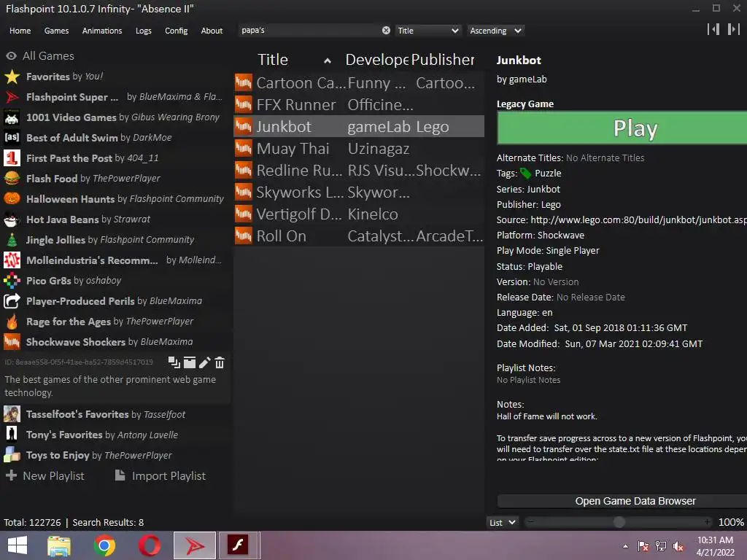This screenshot has height=560, width=747.
Task: Open the Animations tab
Action: coord(102,31)
